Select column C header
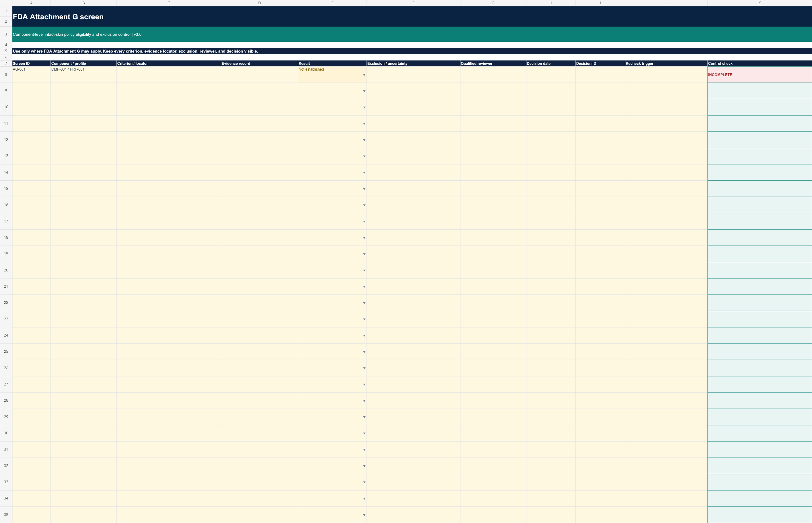Screen dimensions: 812x523 (x=169, y=3)
